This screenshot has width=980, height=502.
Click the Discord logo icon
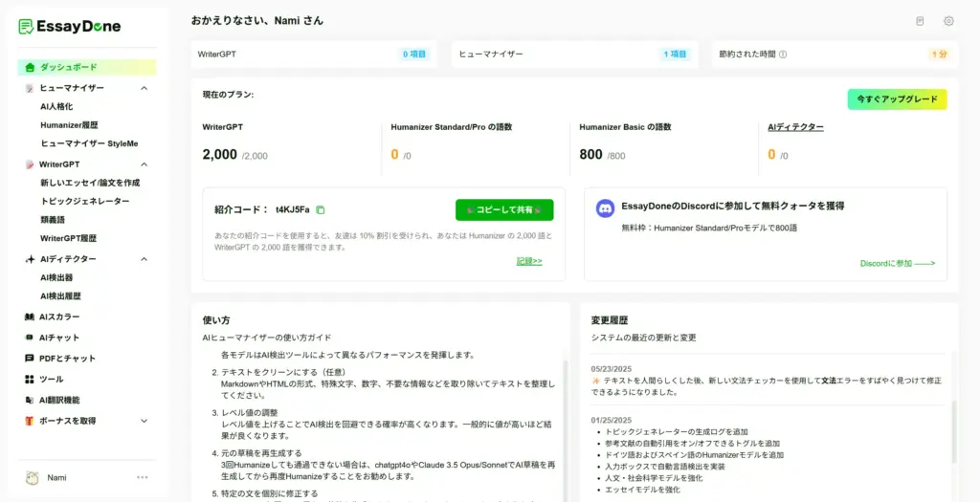point(605,207)
